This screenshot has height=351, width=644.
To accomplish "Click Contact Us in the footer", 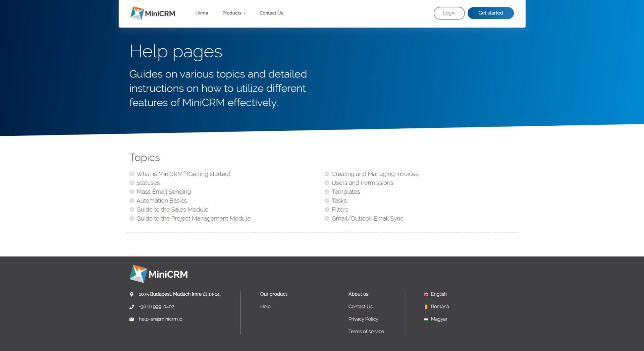I will pos(360,307).
